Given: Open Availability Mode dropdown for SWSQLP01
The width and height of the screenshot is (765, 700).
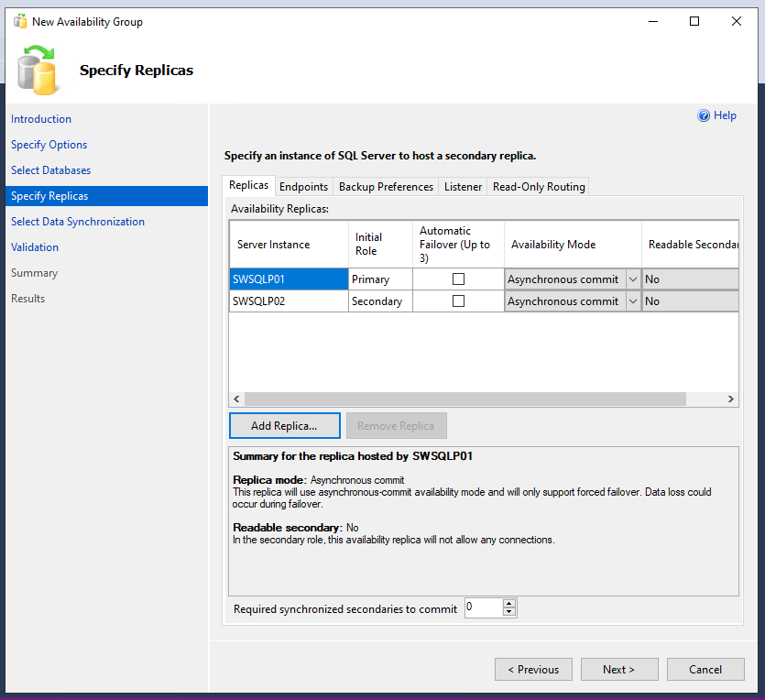Looking at the screenshot, I should coord(633,279).
